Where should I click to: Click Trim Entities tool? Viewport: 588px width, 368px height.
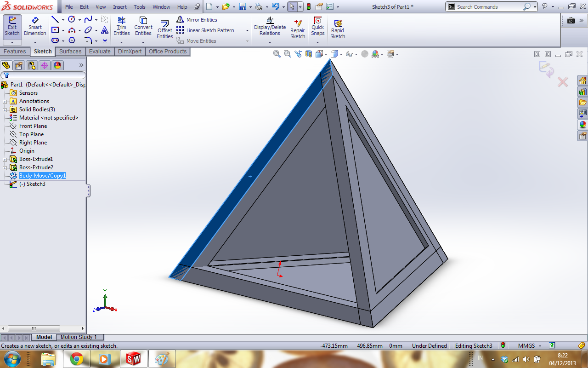pos(121,26)
